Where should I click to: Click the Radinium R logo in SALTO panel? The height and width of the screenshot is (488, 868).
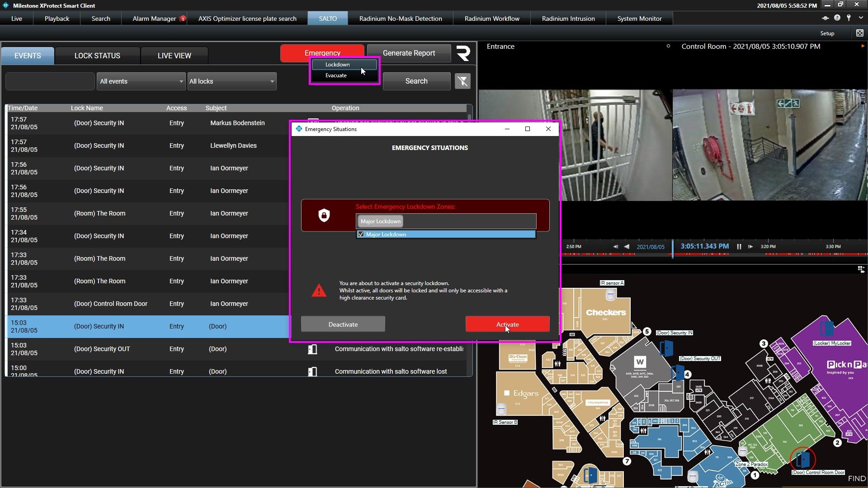coord(463,53)
